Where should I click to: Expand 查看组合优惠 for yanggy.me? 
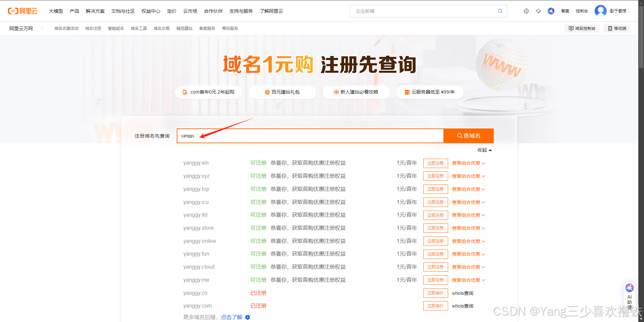point(469,280)
